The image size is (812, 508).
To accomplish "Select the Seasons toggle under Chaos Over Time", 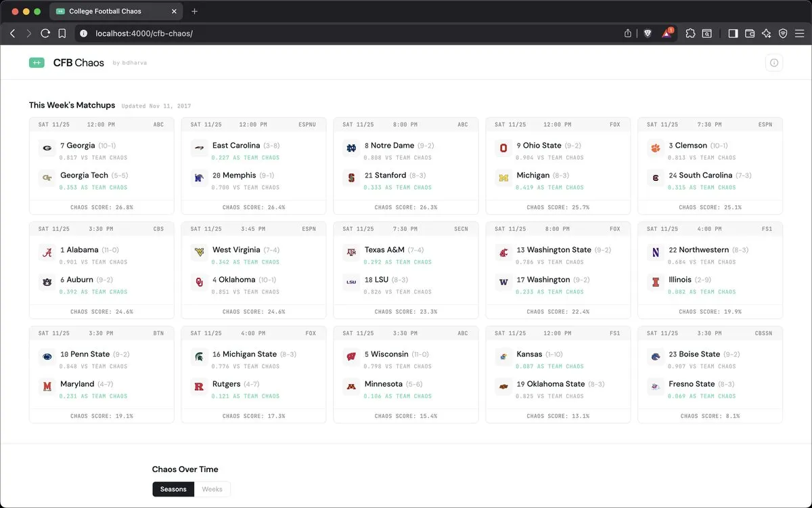I will 173,488.
